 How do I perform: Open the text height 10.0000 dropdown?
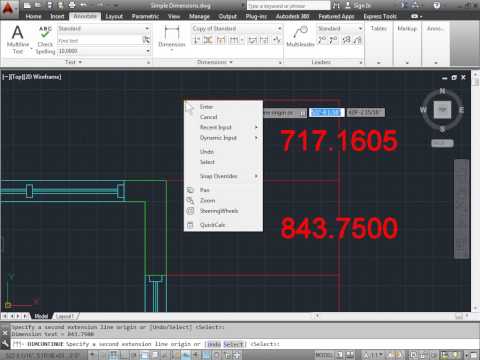(148, 51)
